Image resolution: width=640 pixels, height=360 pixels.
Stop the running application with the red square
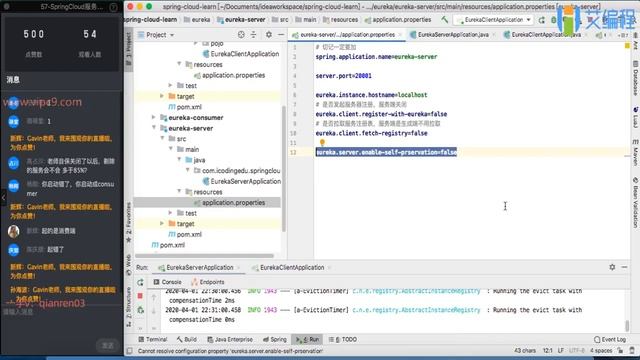click(x=140, y=296)
